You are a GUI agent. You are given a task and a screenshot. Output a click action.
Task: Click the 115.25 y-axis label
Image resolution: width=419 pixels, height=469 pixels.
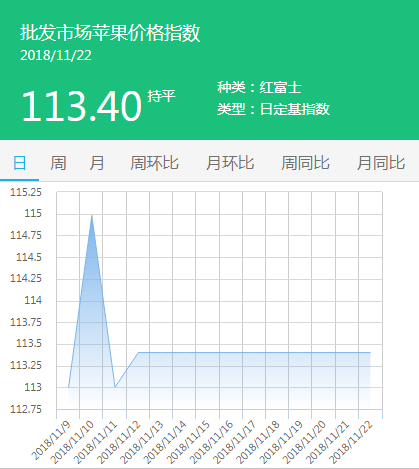(26, 192)
